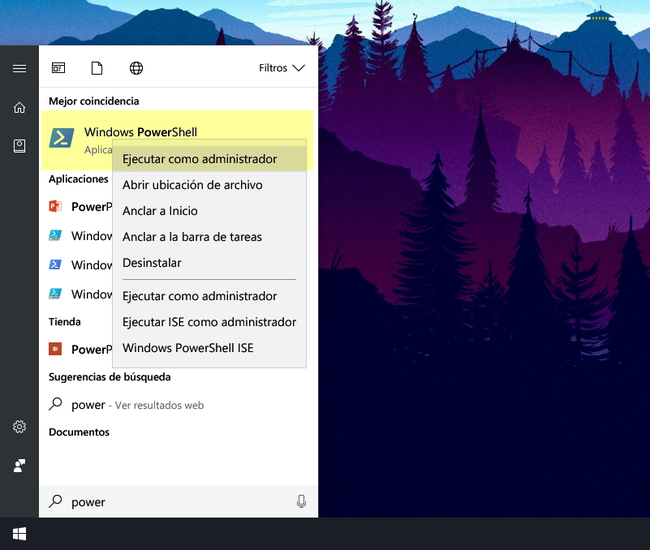The height and width of the screenshot is (550, 650).
Task: Select highlighted Ejecutar como administrador option
Action: pyautogui.click(x=199, y=159)
